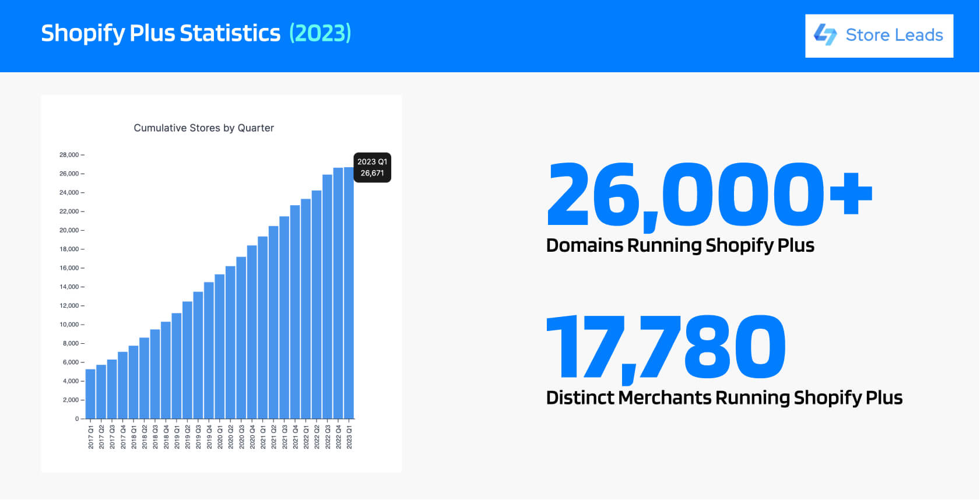
Task: Click "Domains Running Shopify Plus" caption
Action: point(680,245)
